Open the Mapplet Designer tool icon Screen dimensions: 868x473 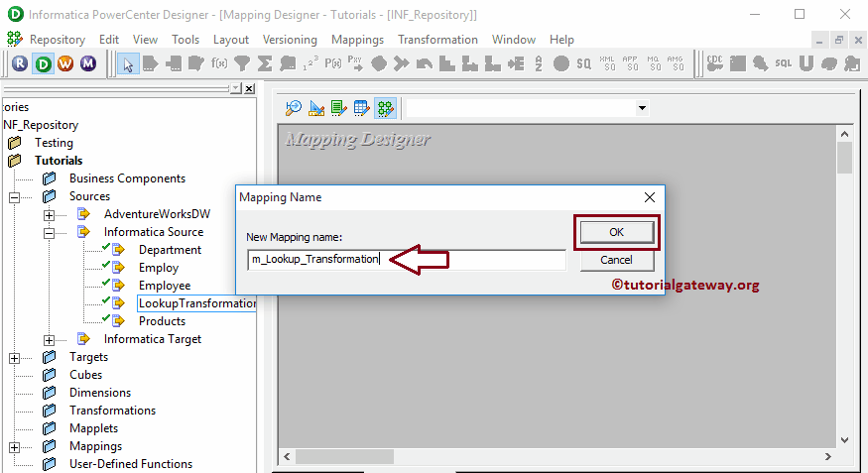click(361, 108)
